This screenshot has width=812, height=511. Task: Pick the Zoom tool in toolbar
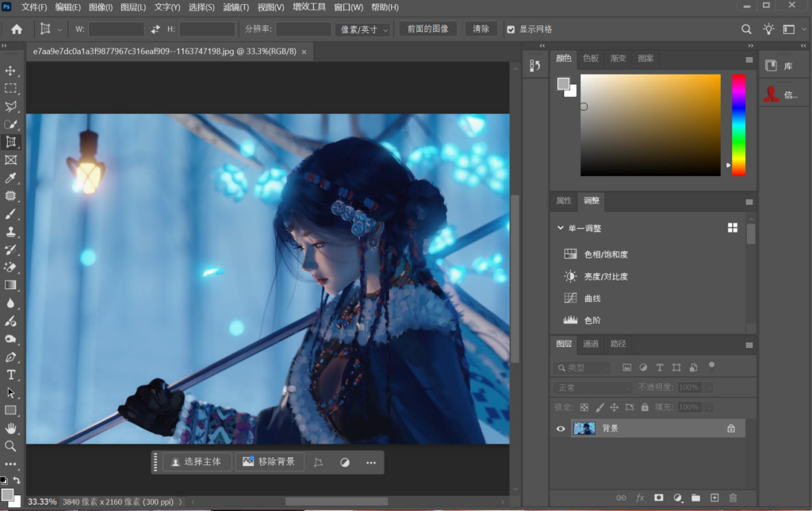(10, 446)
